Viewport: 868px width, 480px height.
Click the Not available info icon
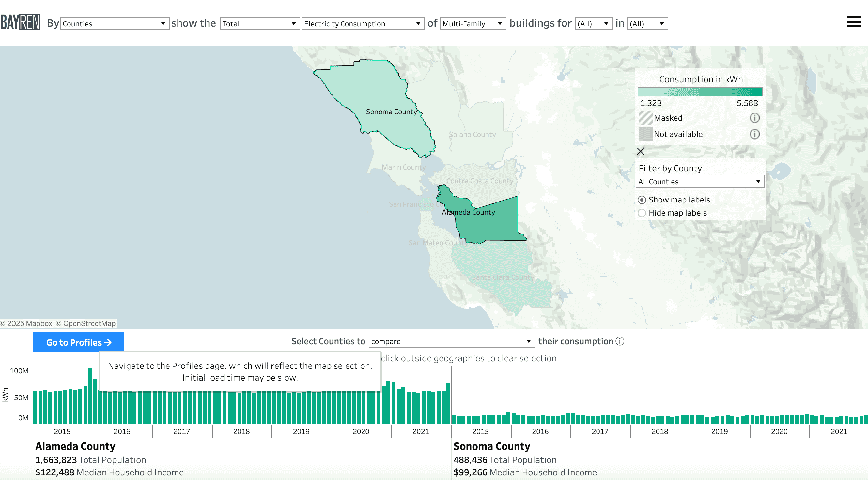click(x=754, y=134)
